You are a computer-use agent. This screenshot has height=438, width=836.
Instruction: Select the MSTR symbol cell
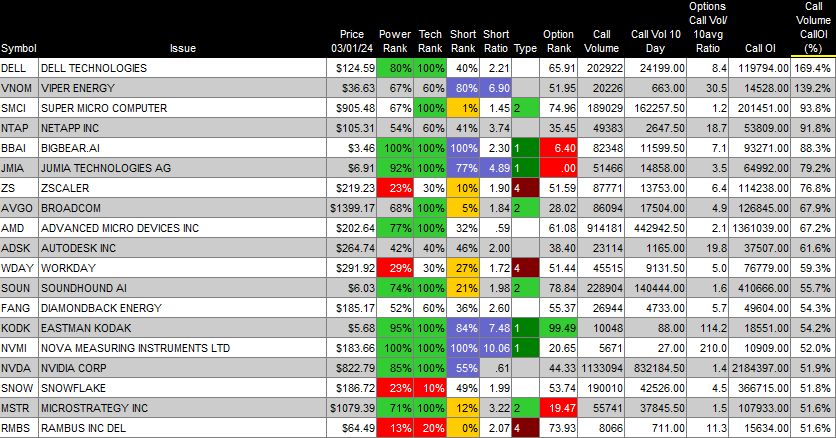pos(19,408)
